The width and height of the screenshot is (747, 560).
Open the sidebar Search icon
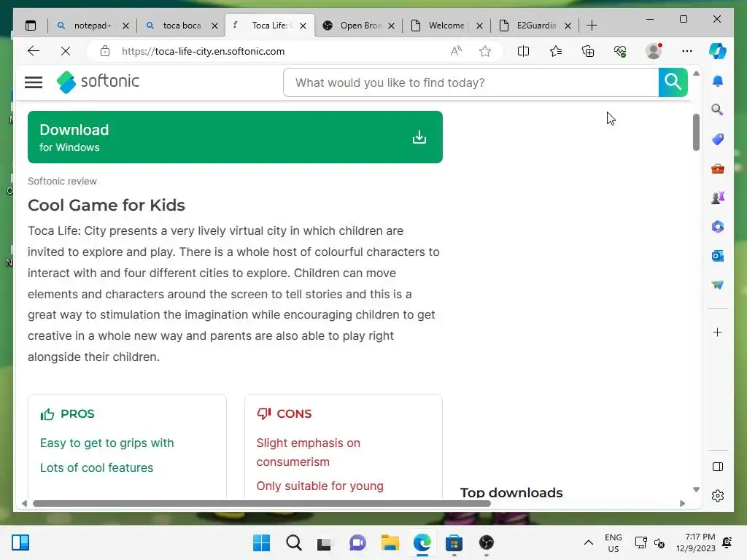[x=718, y=110]
